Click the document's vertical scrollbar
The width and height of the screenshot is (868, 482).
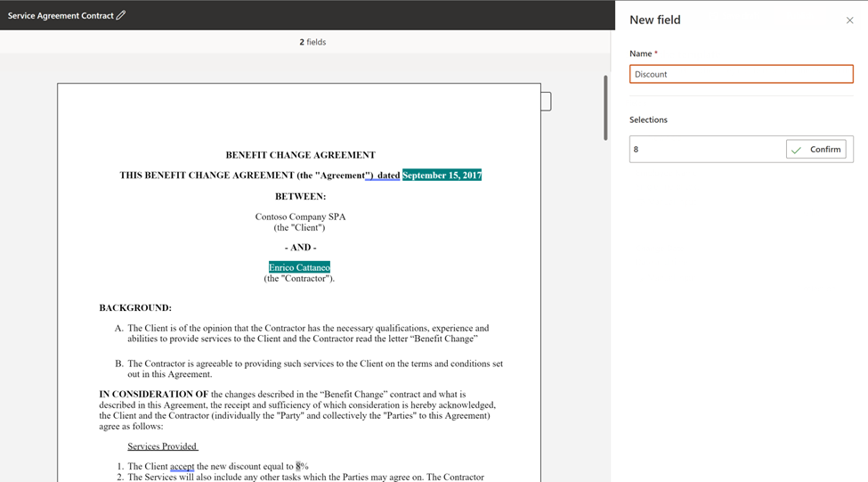point(605,108)
